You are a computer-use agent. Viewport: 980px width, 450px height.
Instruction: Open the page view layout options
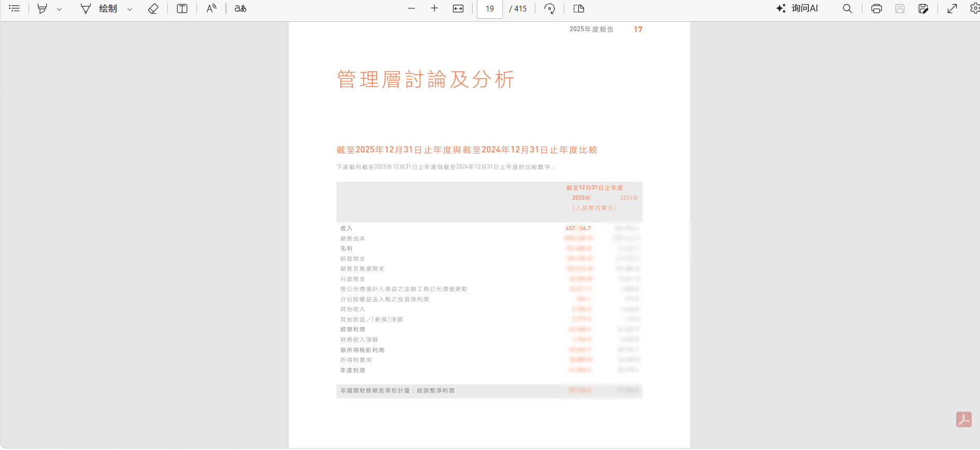click(x=579, y=8)
